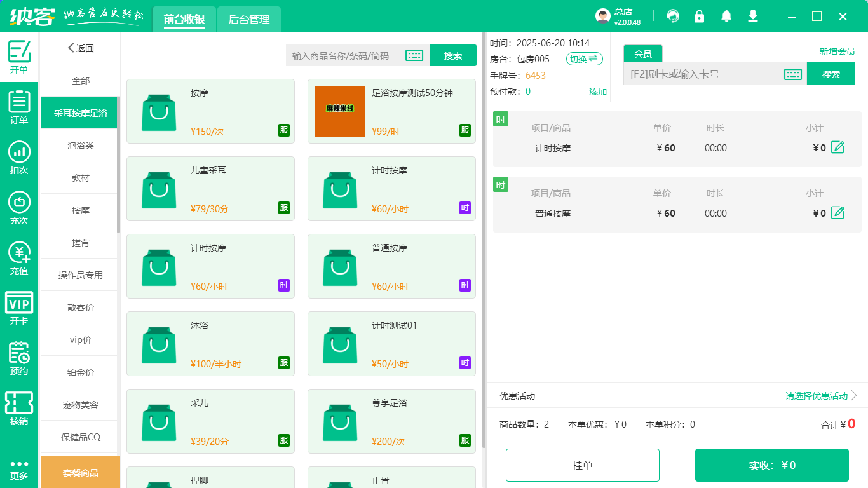Click the lock screen icon in title bar
868x488 pixels.
[699, 15]
